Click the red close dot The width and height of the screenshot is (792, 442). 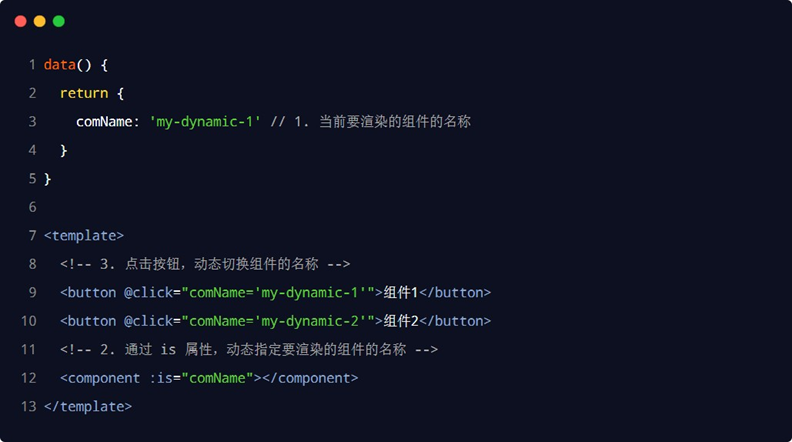pyautogui.click(x=20, y=21)
